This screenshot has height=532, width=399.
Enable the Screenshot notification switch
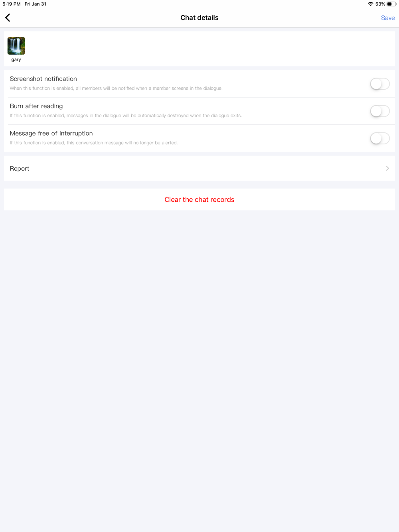point(379,84)
